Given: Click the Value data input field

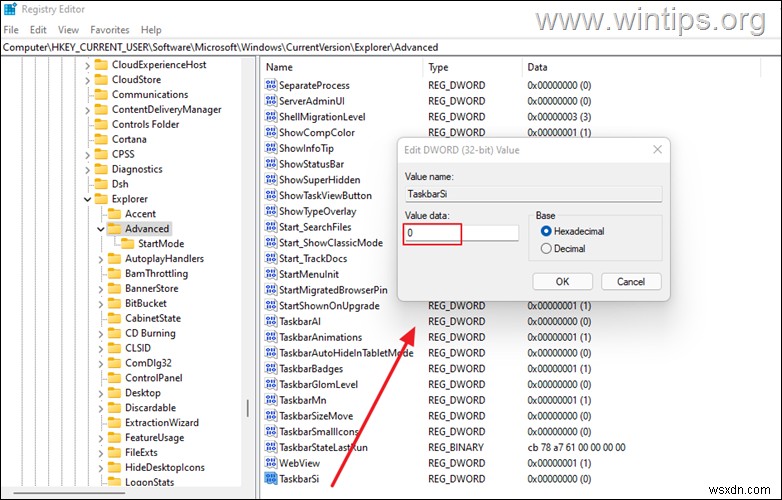Looking at the screenshot, I should [x=461, y=233].
